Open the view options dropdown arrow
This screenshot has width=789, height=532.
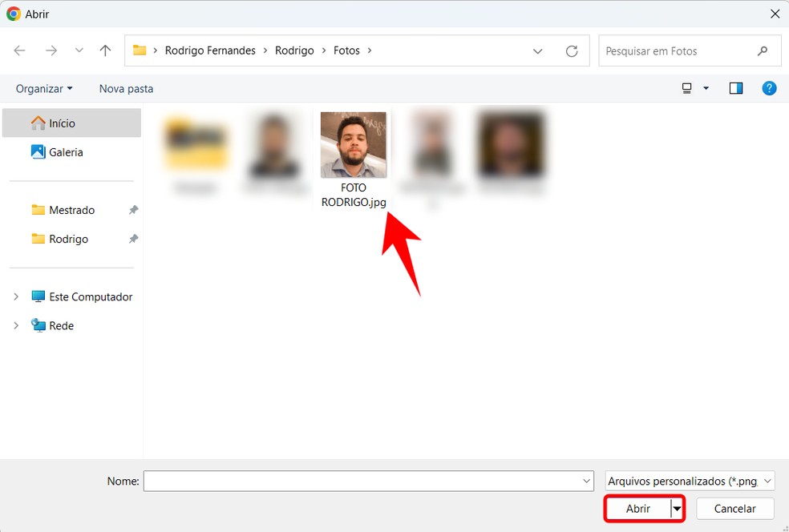click(x=706, y=88)
